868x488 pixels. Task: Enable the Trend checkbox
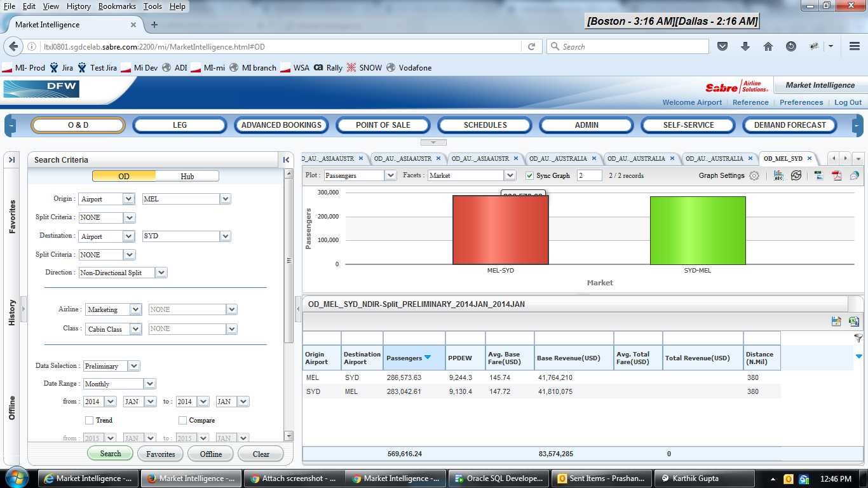90,420
